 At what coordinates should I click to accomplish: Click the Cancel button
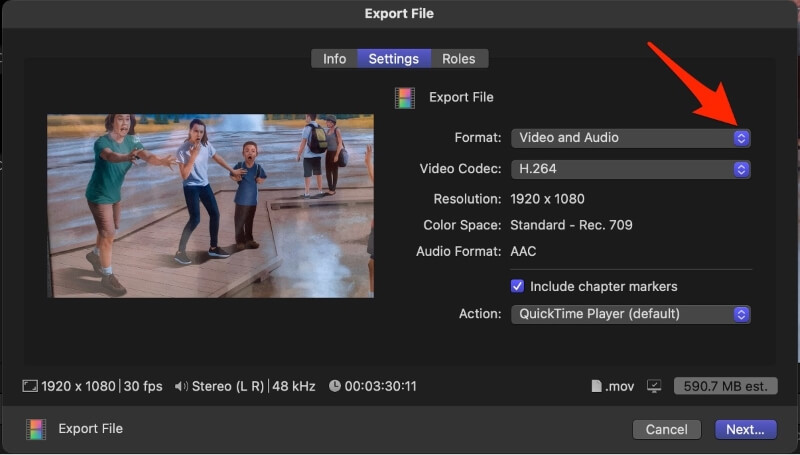point(666,429)
